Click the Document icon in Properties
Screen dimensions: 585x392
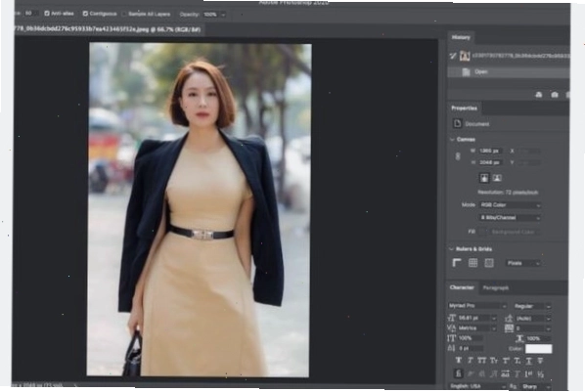click(x=458, y=123)
